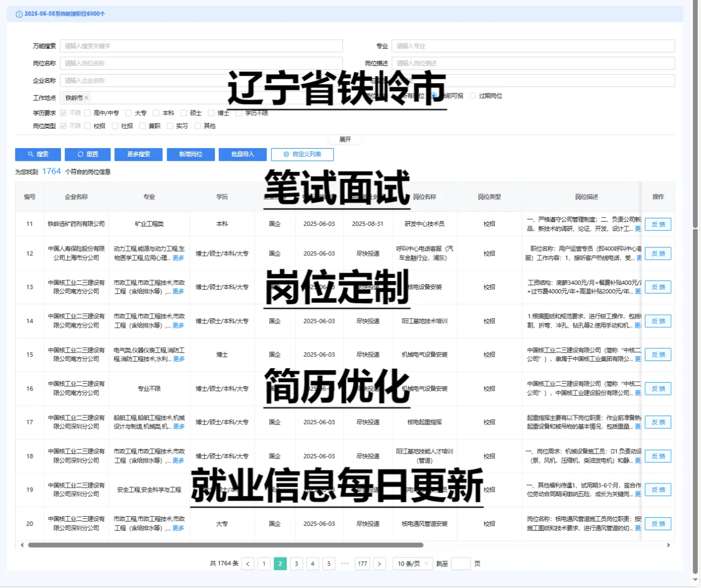
Task: Expand row 13's 专业 details via 更多
Action: coord(179,291)
